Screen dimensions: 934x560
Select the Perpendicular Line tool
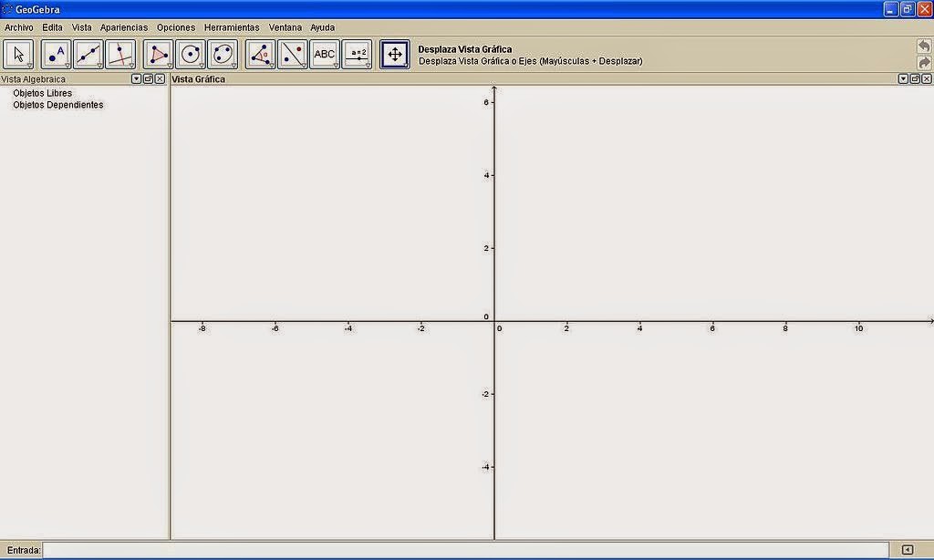coord(121,55)
